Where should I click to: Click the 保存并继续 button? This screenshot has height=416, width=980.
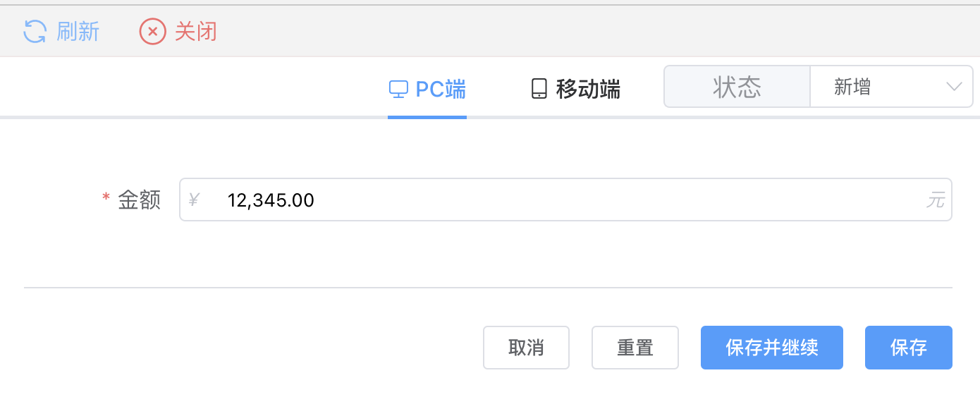771,348
